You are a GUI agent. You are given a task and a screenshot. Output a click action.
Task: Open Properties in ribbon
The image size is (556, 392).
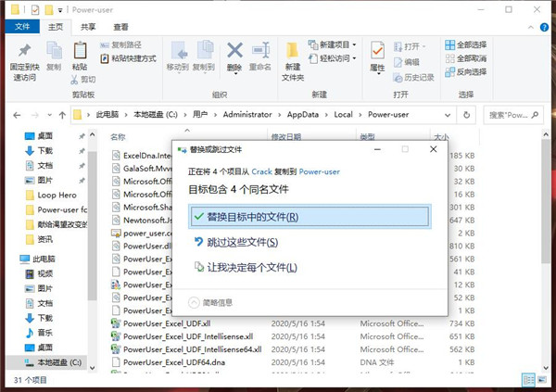coord(377,57)
